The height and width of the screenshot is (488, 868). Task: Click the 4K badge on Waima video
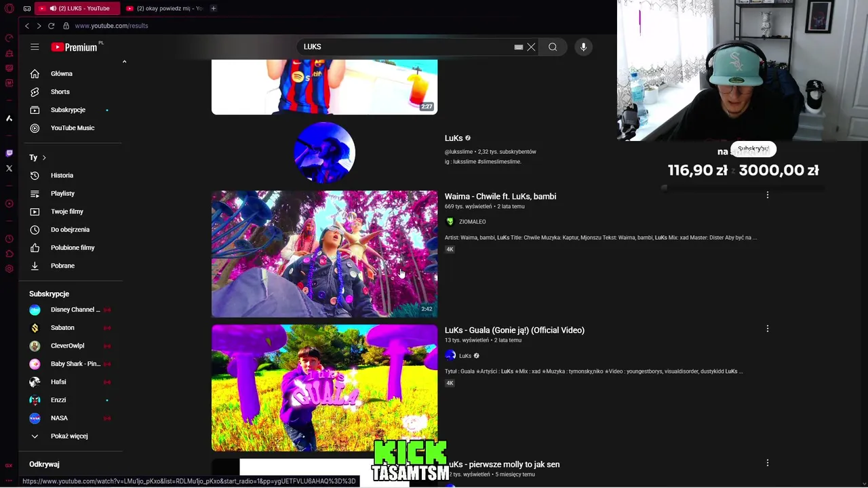(x=450, y=249)
